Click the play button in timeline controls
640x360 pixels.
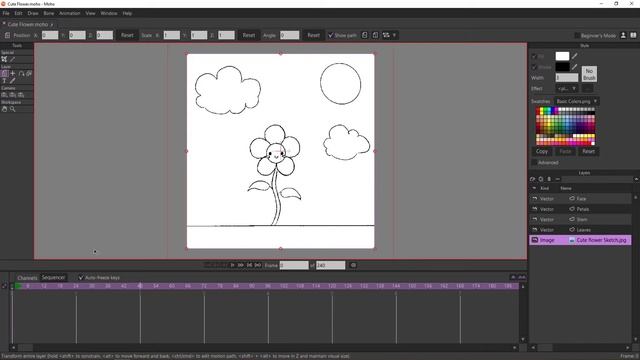[232, 265]
